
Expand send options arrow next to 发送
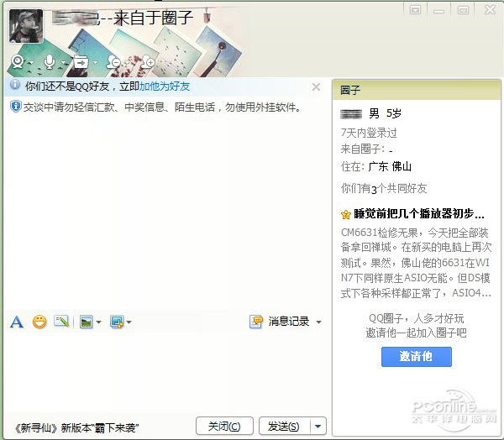tap(318, 427)
